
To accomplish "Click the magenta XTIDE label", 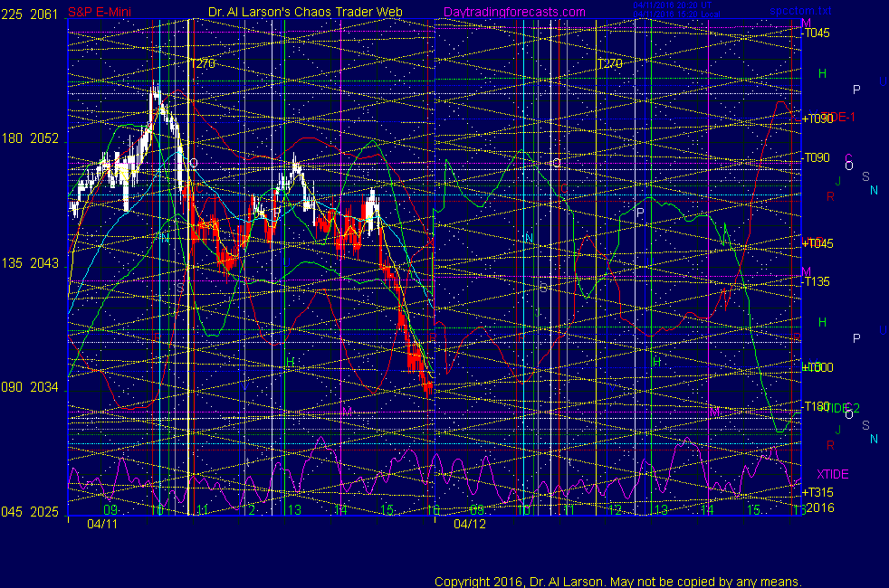I will coord(834,474).
